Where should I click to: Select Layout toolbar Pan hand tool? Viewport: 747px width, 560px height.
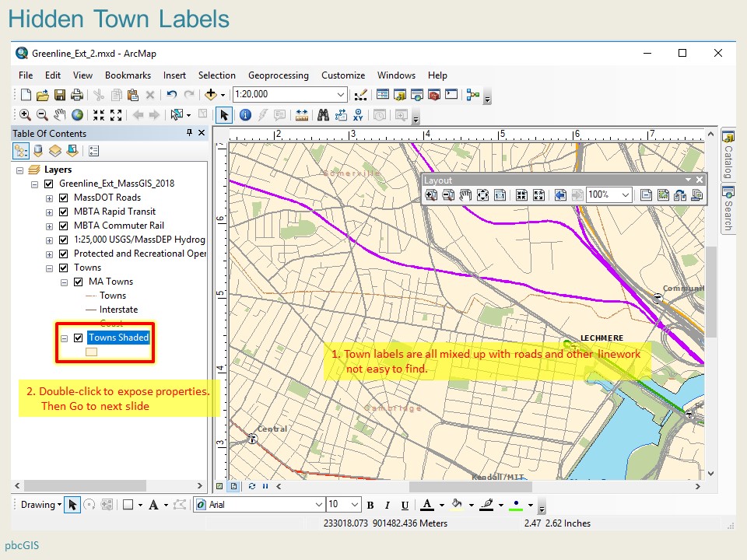coord(465,194)
